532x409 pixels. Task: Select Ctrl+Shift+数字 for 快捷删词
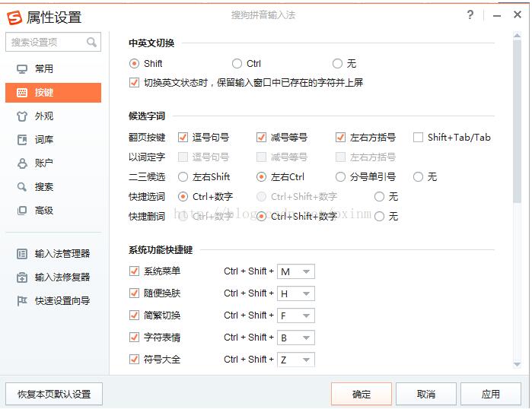pyautogui.click(x=261, y=216)
